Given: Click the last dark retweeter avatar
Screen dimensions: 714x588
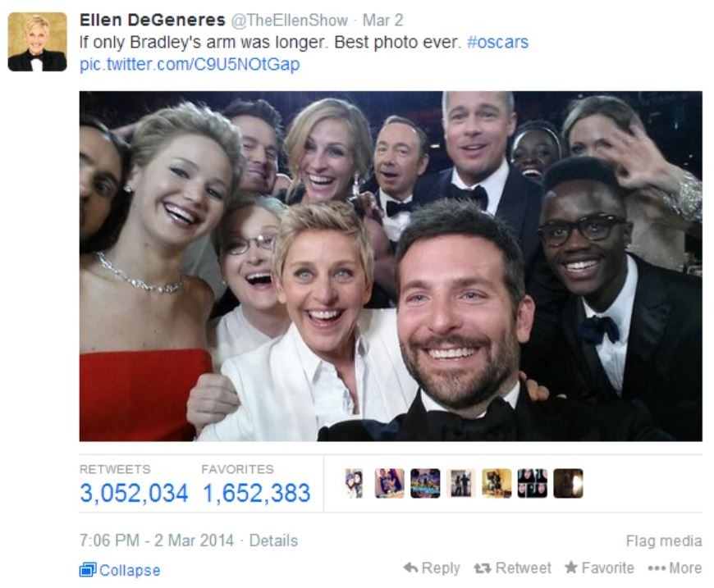Looking at the screenshot, I should point(568,483).
